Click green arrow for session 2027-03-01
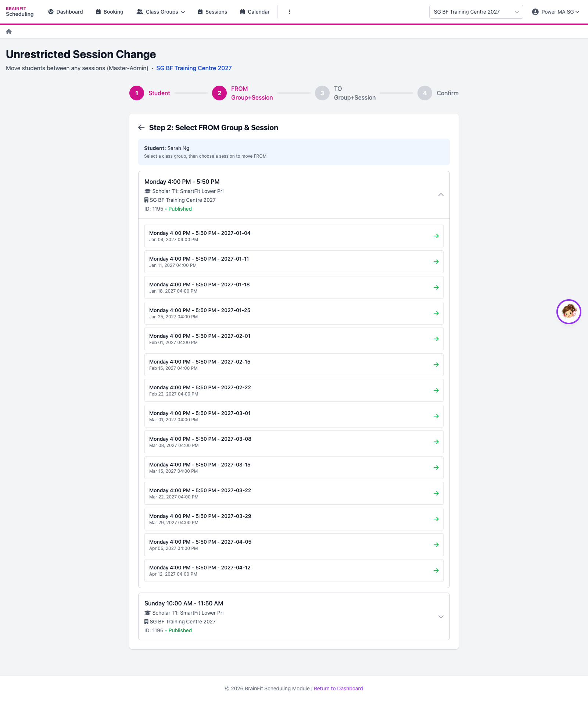This screenshot has height=701, width=588. 436,416
